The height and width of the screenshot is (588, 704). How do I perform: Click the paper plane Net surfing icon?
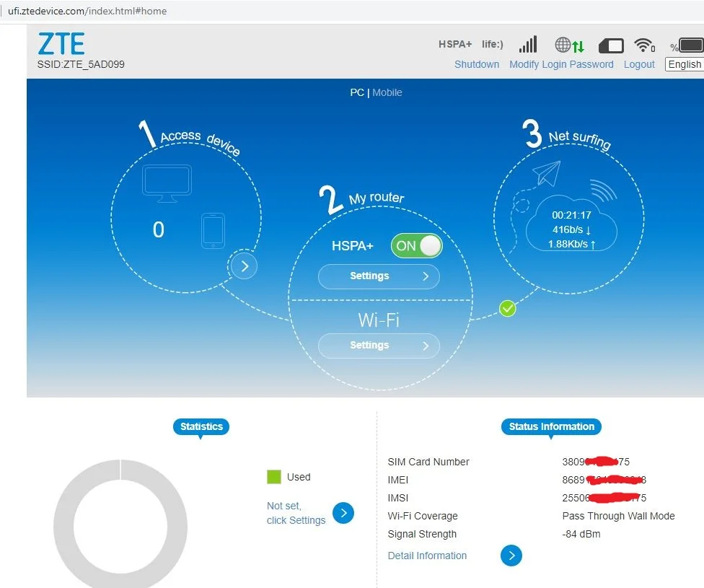547,173
